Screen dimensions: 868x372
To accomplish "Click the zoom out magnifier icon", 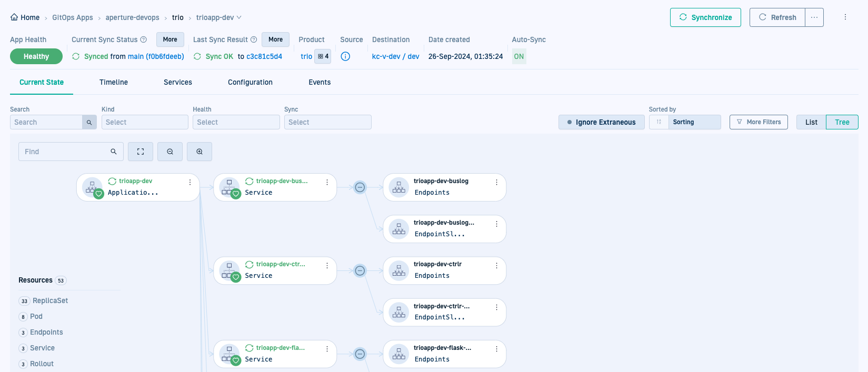I will [x=170, y=152].
